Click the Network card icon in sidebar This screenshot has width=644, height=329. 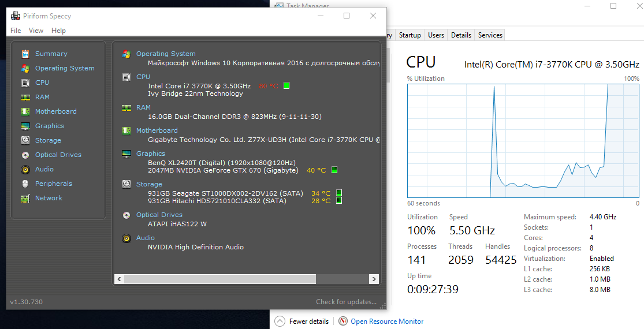pyautogui.click(x=25, y=198)
